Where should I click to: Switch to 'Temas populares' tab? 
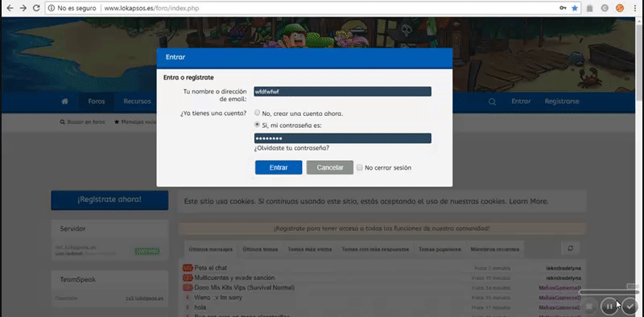[440, 249]
